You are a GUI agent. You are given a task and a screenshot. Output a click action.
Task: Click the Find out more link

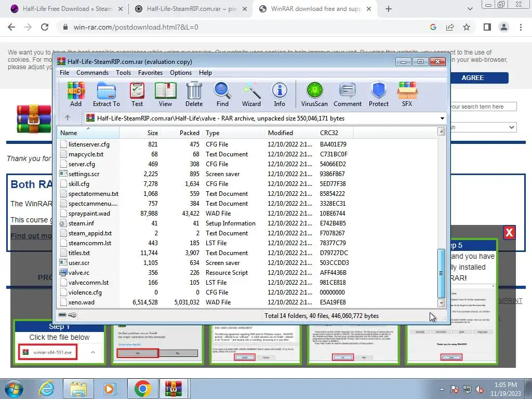click(31, 236)
